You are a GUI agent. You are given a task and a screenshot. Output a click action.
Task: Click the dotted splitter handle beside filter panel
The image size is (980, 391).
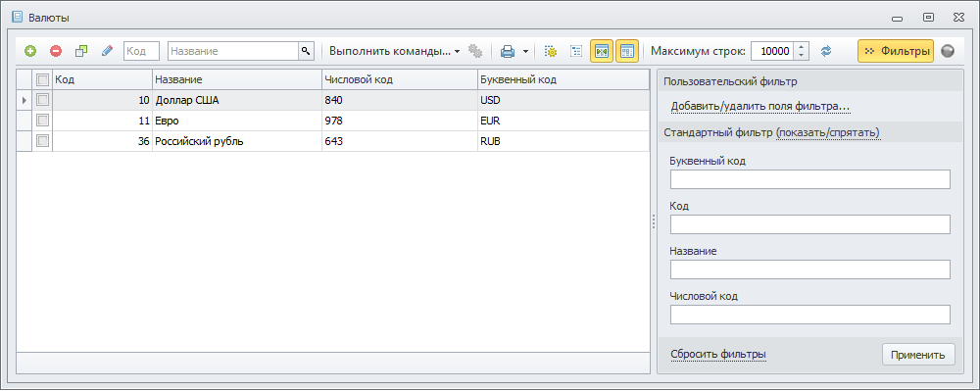pyautogui.click(x=653, y=221)
